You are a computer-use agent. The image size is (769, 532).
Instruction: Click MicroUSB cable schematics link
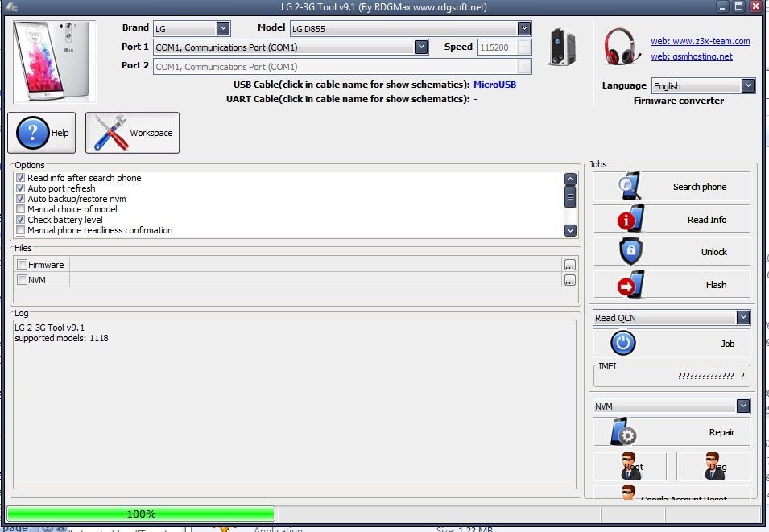coord(494,85)
